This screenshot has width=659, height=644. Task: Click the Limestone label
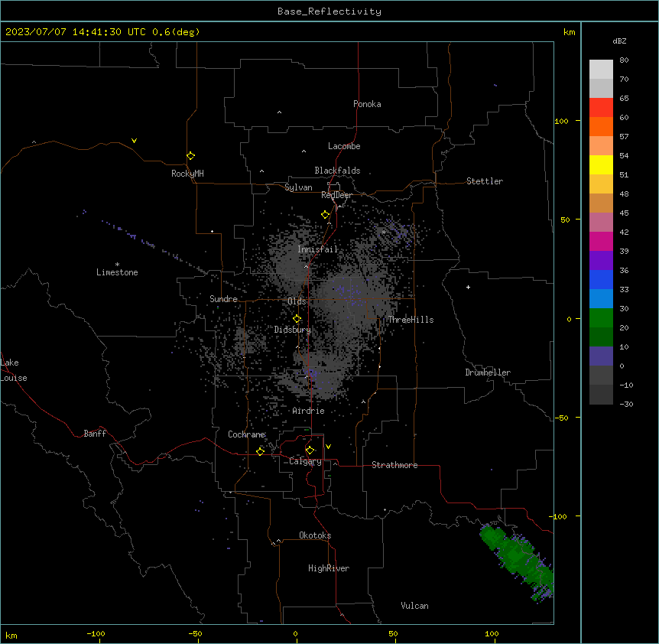tap(117, 272)
